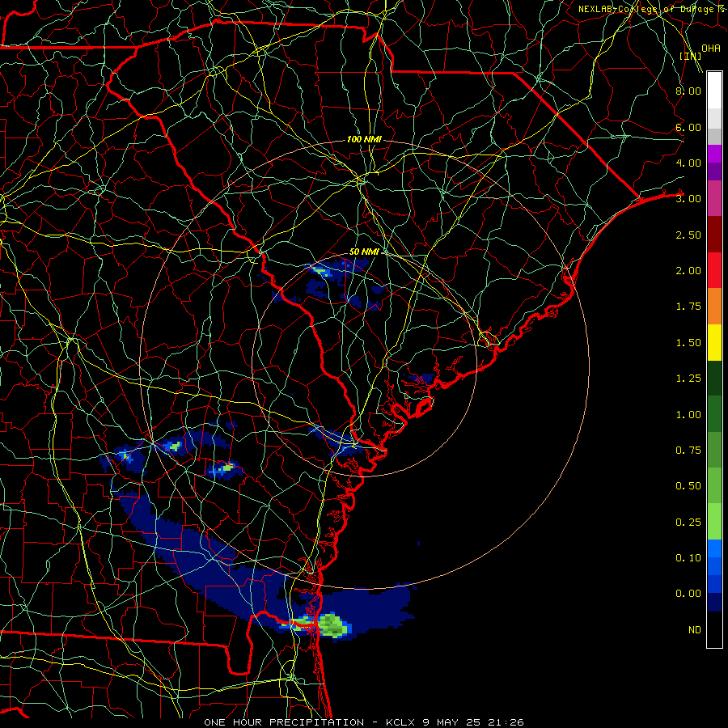728x728 pixels.
Task: Click the 1.00 legend value
Action: coord(688,415)
